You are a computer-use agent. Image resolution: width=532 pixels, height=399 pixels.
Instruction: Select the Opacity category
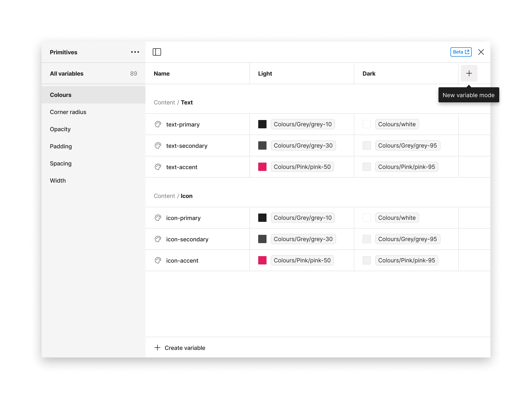click(60, 129)
